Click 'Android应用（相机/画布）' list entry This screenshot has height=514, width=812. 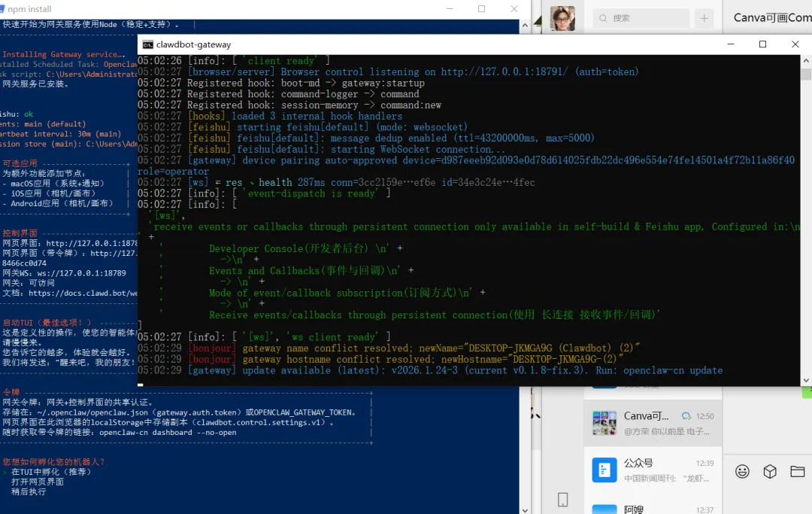click(x=62, y=204)
